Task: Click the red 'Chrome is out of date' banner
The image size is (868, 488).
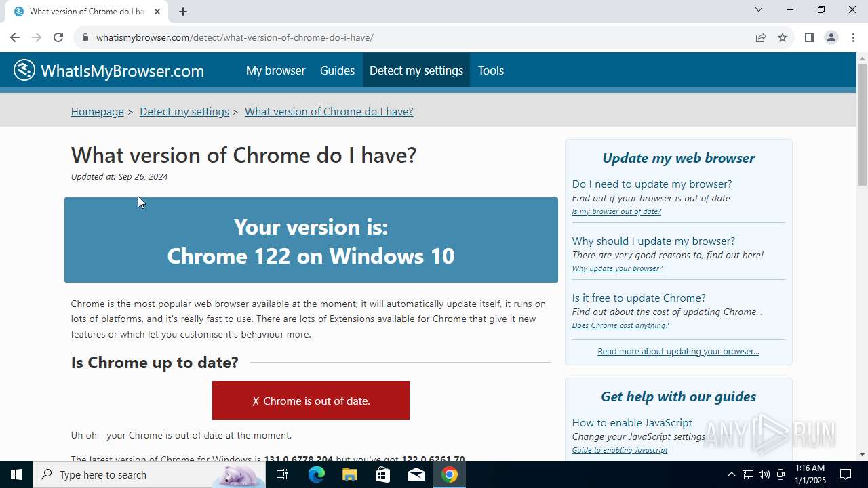Action: [311, 401]
